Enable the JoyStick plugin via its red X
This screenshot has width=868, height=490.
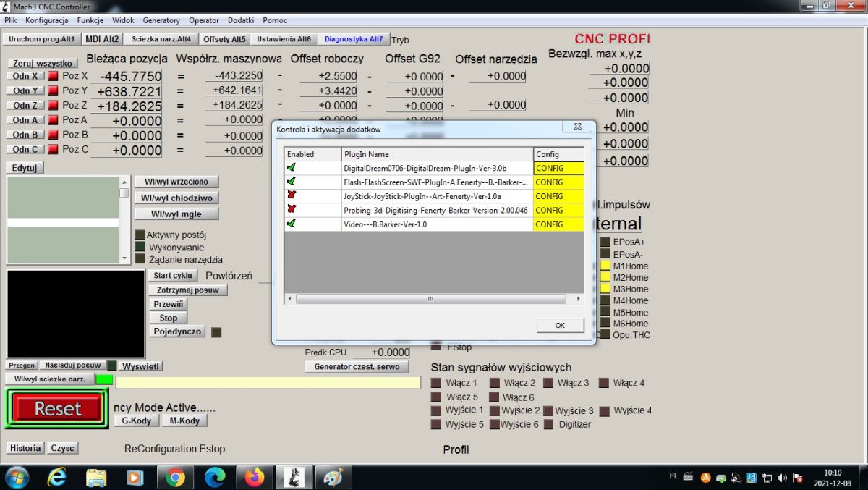point(292,195)
